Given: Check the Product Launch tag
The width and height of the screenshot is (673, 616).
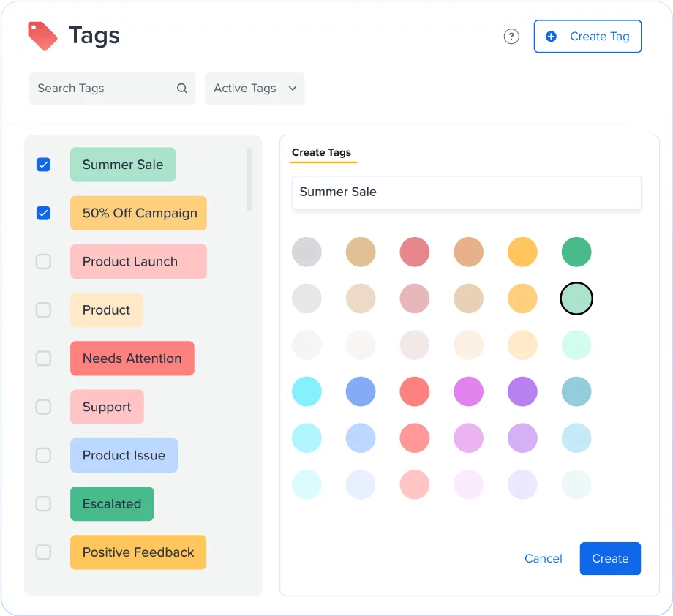Looking at the screenshot, I should click(x=43, y=261).
